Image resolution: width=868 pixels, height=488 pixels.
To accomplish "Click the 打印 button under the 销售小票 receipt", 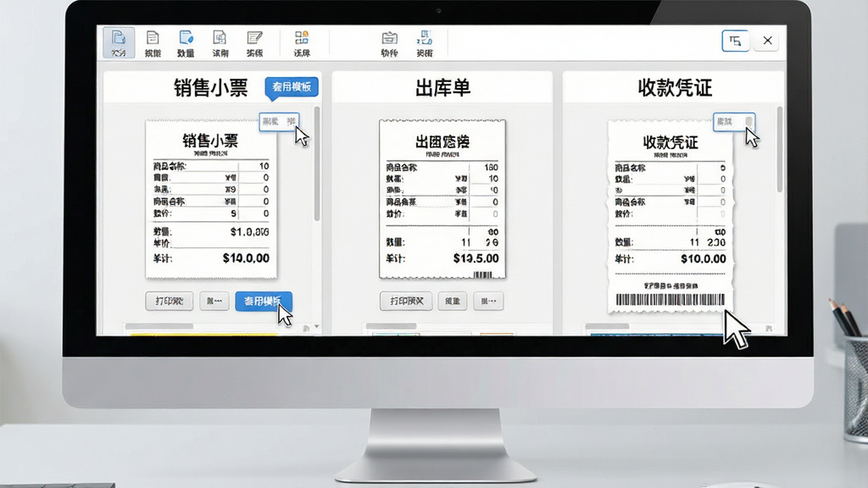I will [170, 301].
